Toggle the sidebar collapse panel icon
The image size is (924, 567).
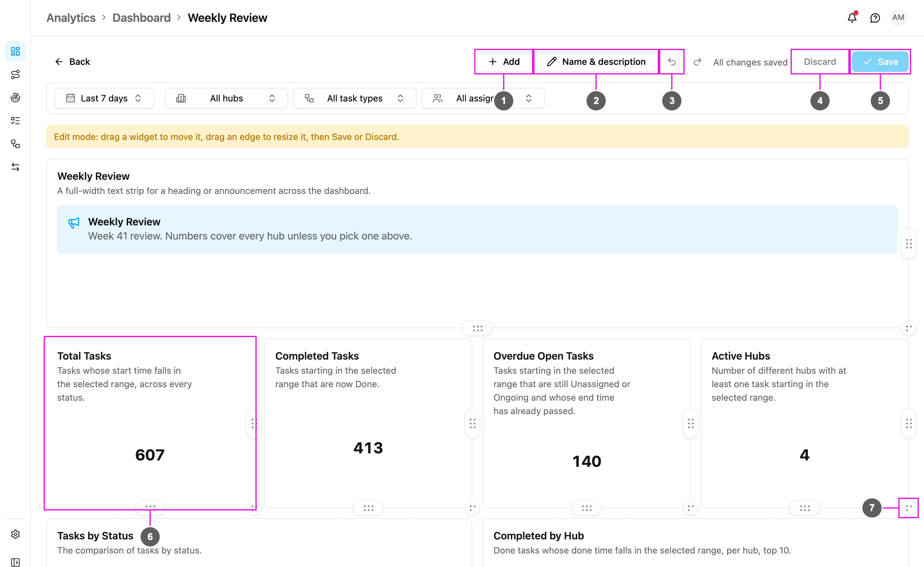coord(15,562)
